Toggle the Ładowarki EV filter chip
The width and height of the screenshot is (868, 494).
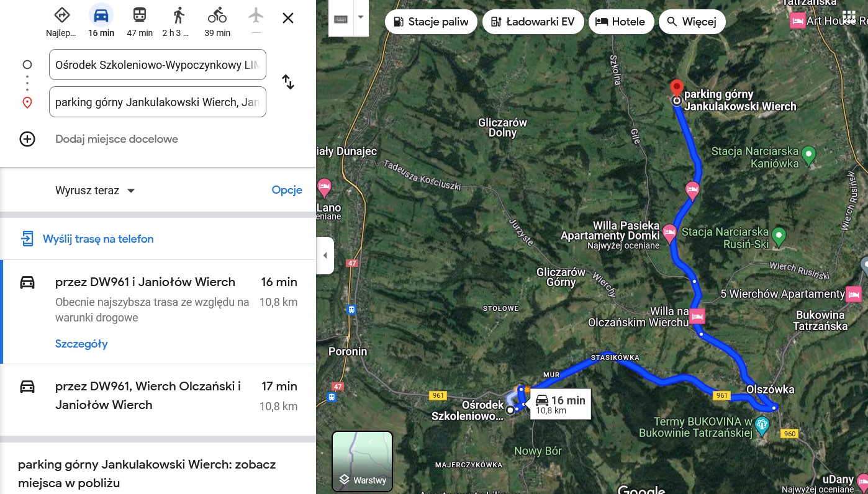(532, 22)
